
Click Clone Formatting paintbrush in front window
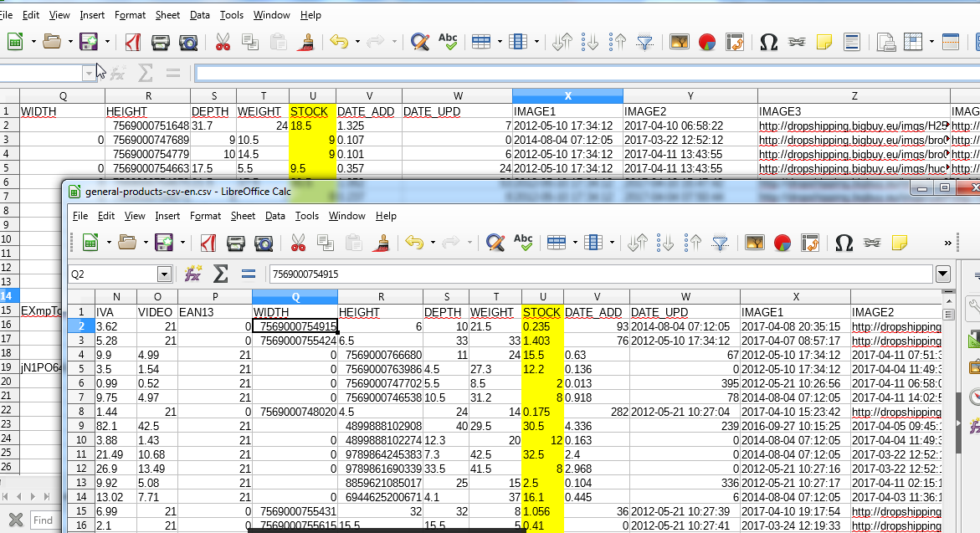coord(382,243)
